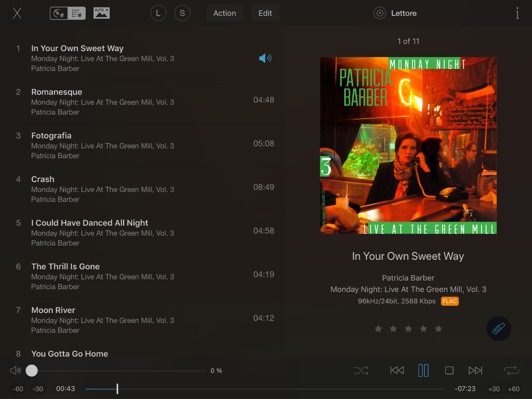
Task: Skip to the next track
Action: pyautogui.click(x=475, y=370)
